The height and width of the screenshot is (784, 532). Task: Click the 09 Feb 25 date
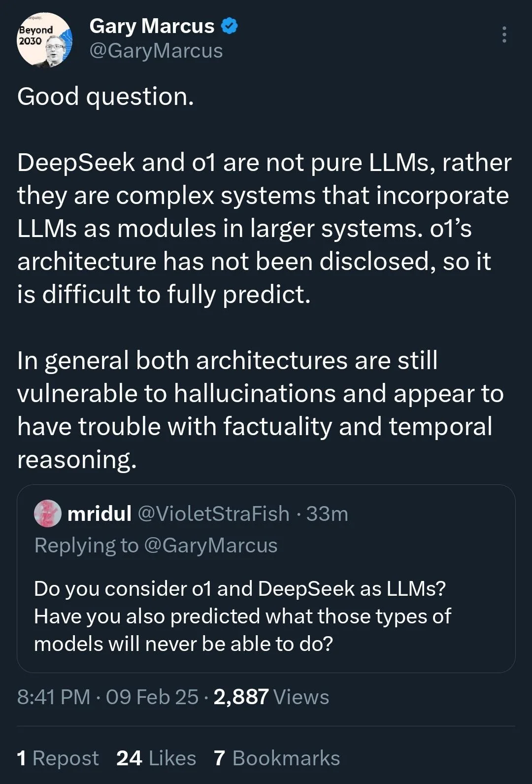click(x=152, y=697)
